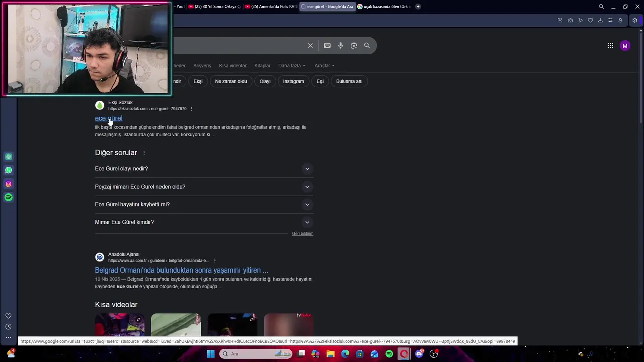This screenshot has height=362, width=644.
Task: Open more options for Anadolu Ajansı result
Action: tap(215, 261)
